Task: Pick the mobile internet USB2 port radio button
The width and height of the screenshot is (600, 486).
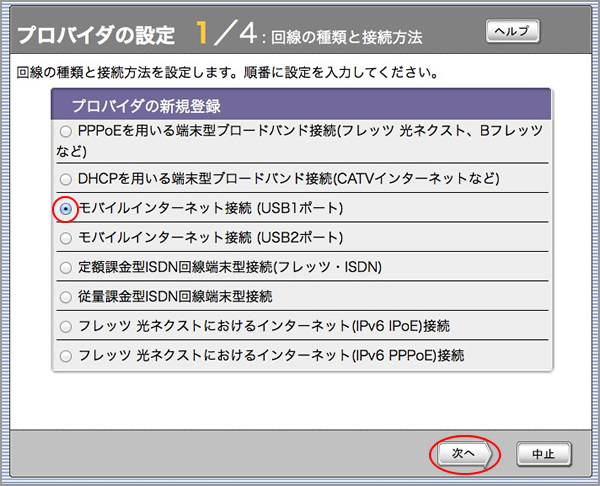Action: pyautogui.click(x=66, y=238)
